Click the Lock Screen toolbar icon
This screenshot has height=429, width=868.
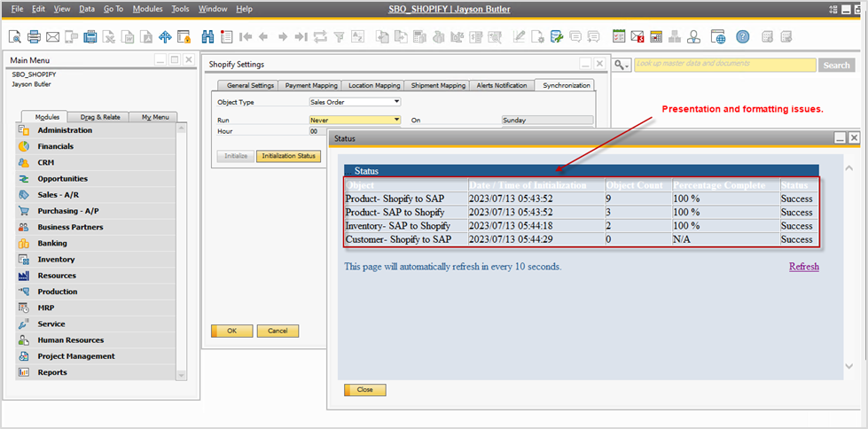184,37
